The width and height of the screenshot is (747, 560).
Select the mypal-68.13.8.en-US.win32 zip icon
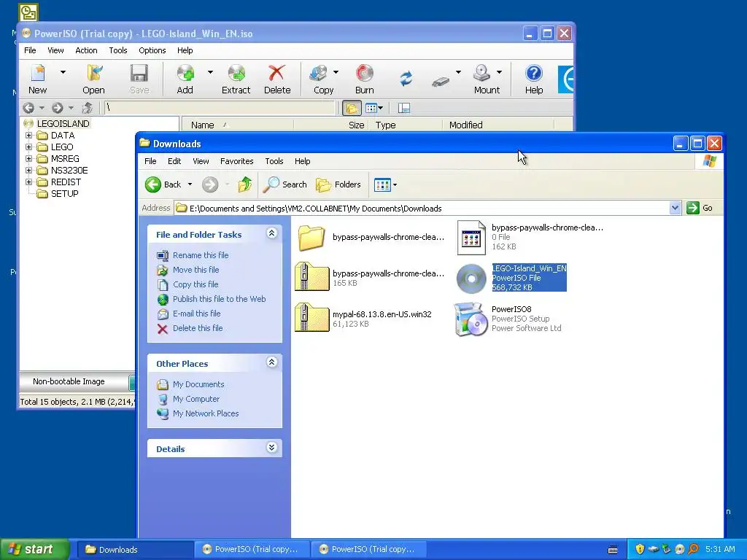(312, 318)
